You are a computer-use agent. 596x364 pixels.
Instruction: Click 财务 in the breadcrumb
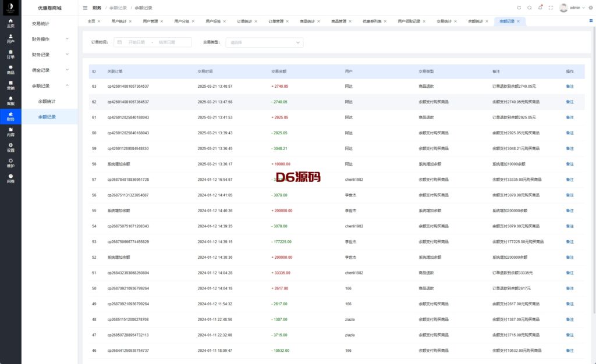(x=97, y=8)
